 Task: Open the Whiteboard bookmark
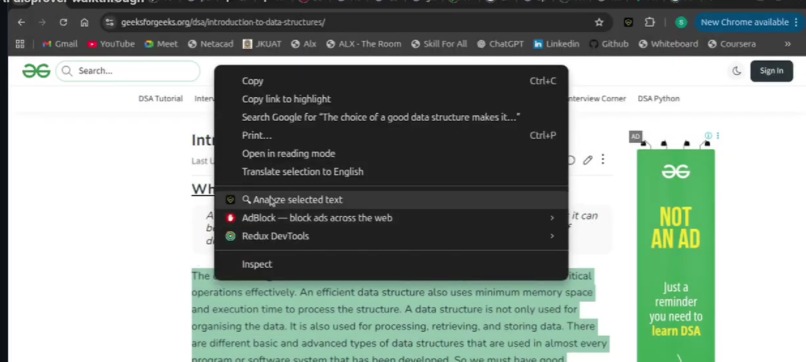(668, 44)
